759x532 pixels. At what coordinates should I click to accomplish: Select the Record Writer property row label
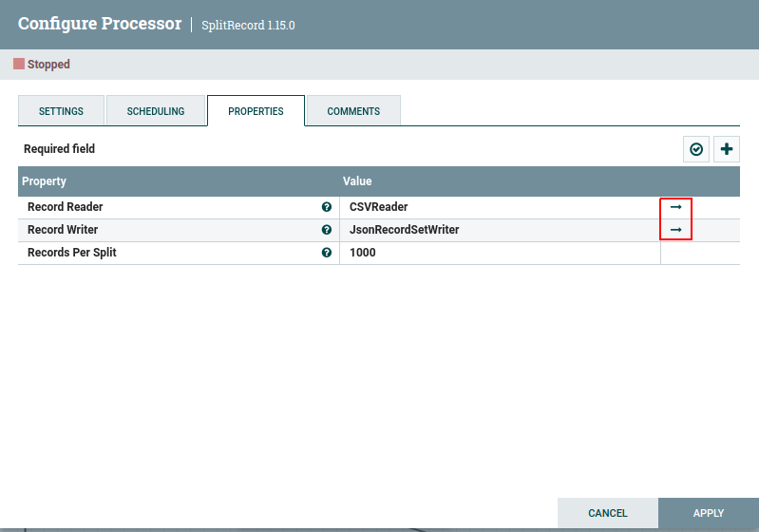coord(63,230)
